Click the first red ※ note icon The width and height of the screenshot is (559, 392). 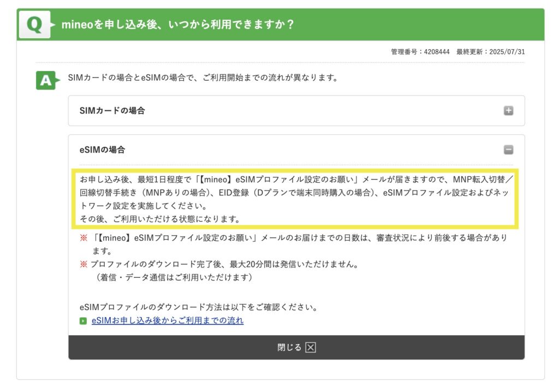tap(82, 237)
